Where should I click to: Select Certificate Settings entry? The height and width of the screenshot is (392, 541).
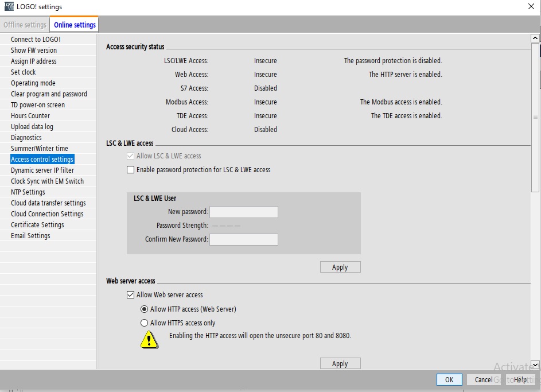point(37,225)
